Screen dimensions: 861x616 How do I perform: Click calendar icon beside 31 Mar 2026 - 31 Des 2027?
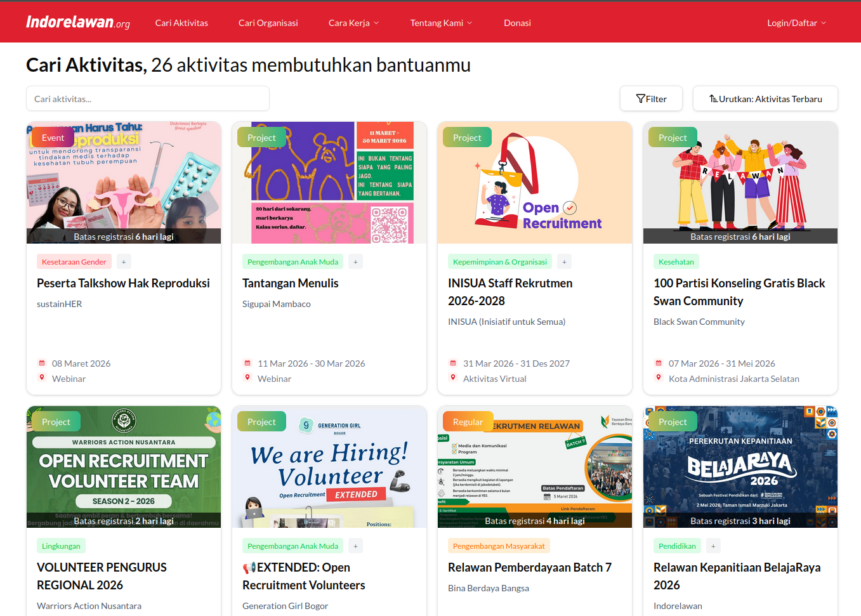pyautogui.click(x=453, y=364)
